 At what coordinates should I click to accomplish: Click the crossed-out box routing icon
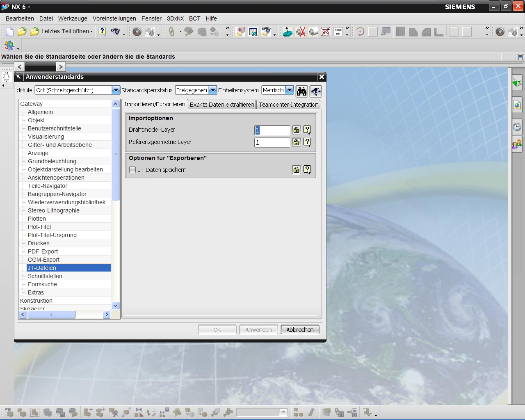(325, 32)
